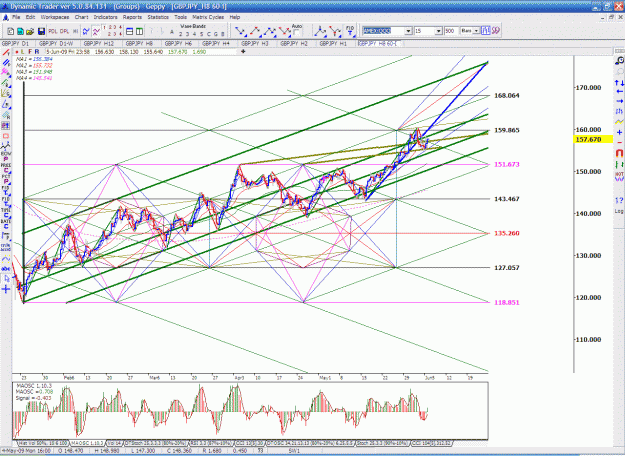
Task: Click the 151.673 price level label
Action: pos(507,164)
